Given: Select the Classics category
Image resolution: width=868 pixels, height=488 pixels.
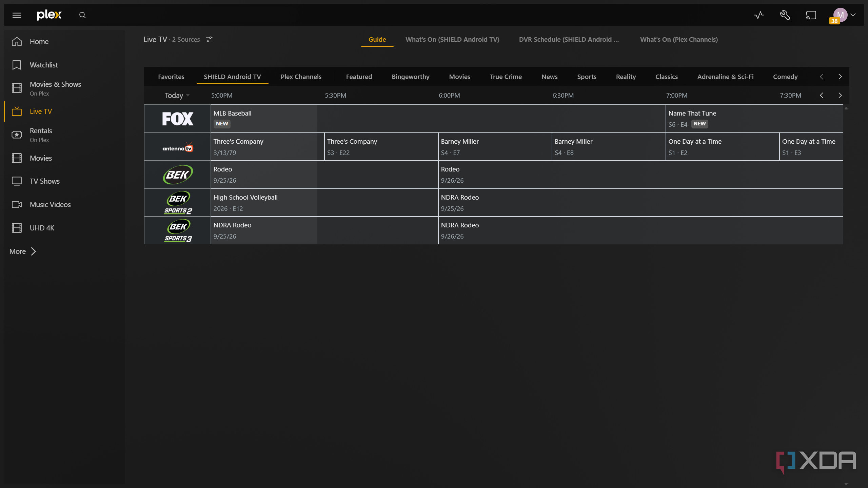Looking at the screenshot, I should pyautogui.click(x=666, y=77).
